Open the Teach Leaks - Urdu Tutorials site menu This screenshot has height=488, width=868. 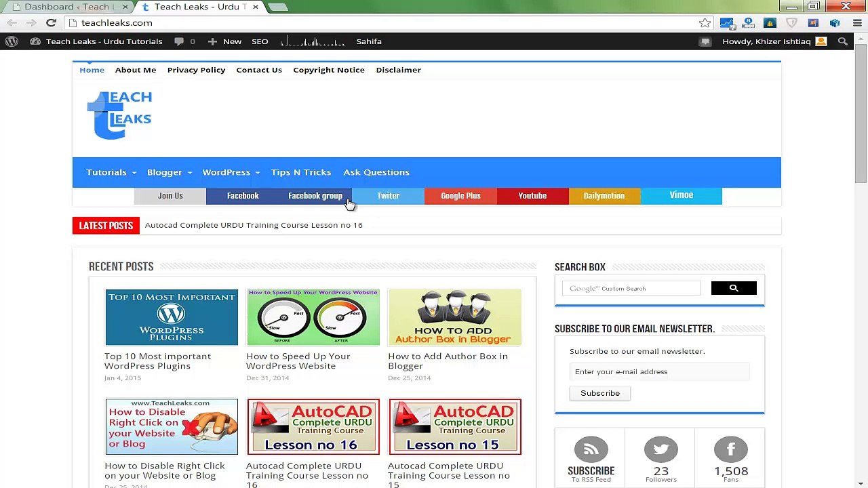click(x=97, y=41)
